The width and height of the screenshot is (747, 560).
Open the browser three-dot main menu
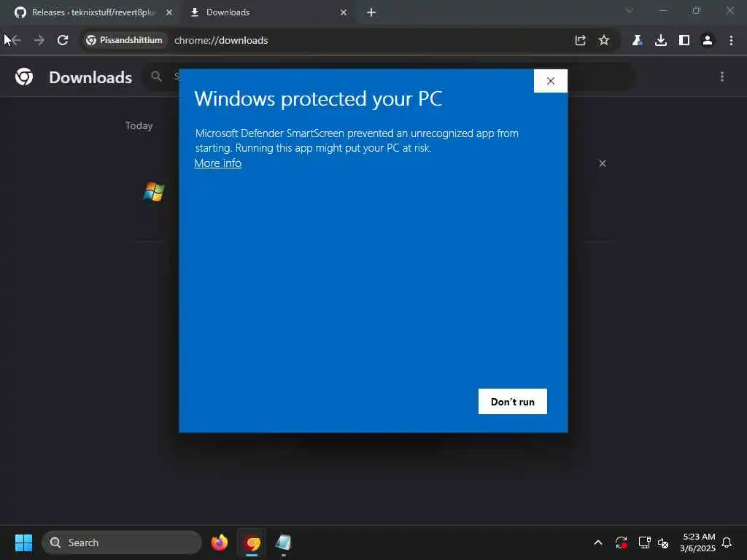coord(731,41)
